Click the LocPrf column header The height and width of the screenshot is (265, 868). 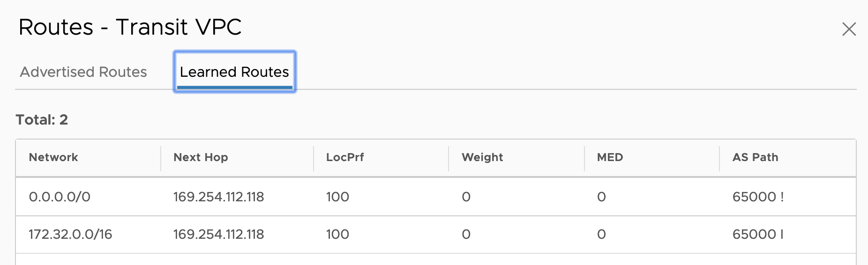click(x=345, y=157)
